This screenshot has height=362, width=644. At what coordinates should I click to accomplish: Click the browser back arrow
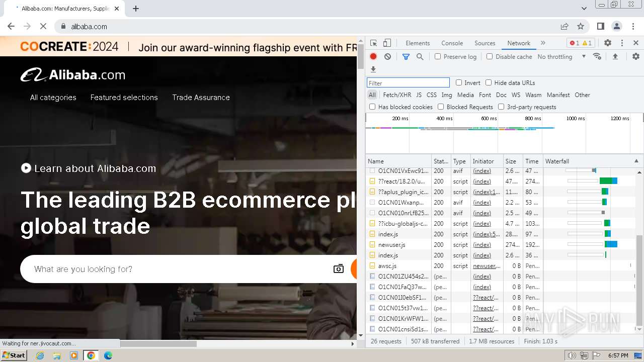[x=11, y=26]
